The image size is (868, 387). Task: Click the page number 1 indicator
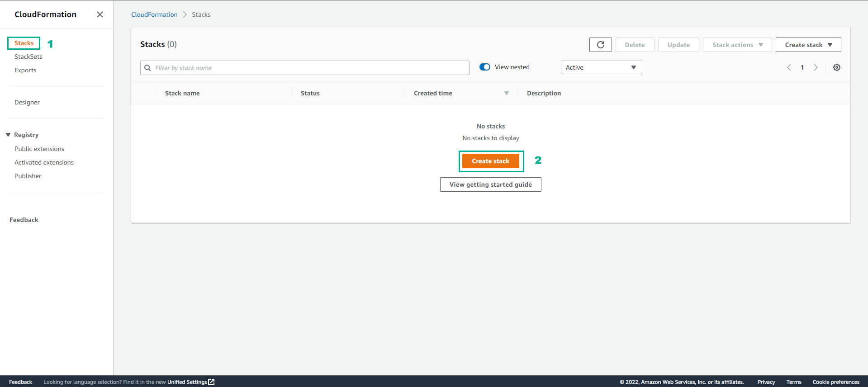point(802,67)
